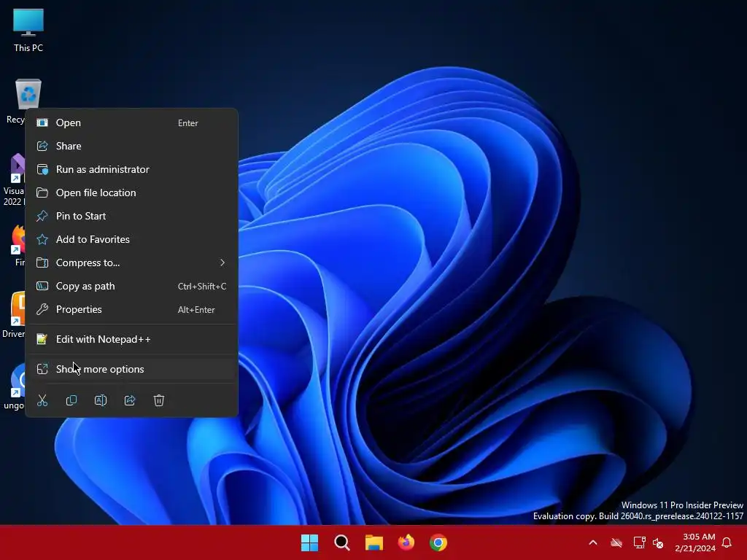Click the Rename icon in context menu
Screen dimensions: 747x560
tap(101, 400)
